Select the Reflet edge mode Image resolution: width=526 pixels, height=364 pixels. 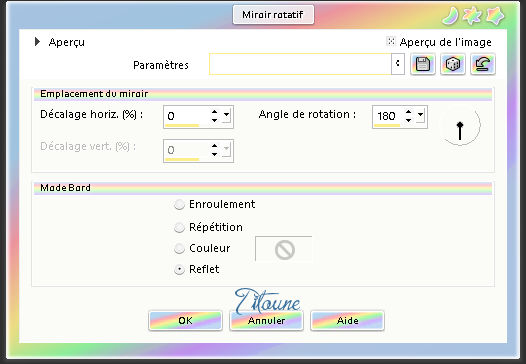[x=179, y=269]
